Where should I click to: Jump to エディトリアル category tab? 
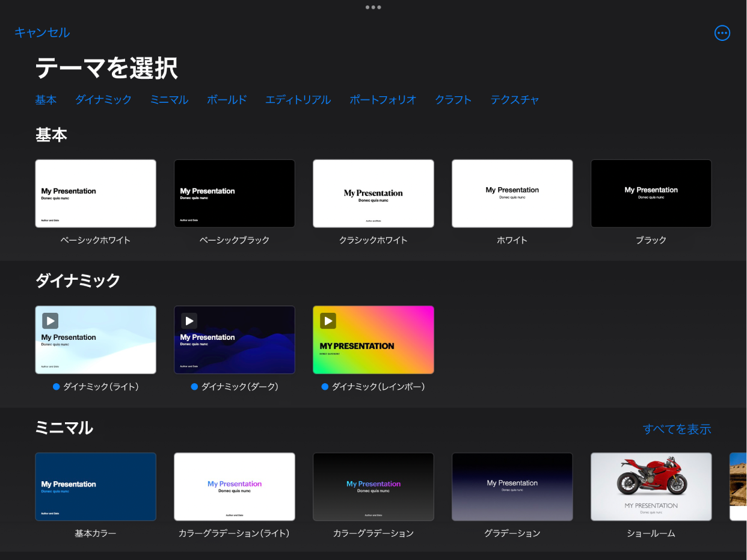(x=298, y=100)
